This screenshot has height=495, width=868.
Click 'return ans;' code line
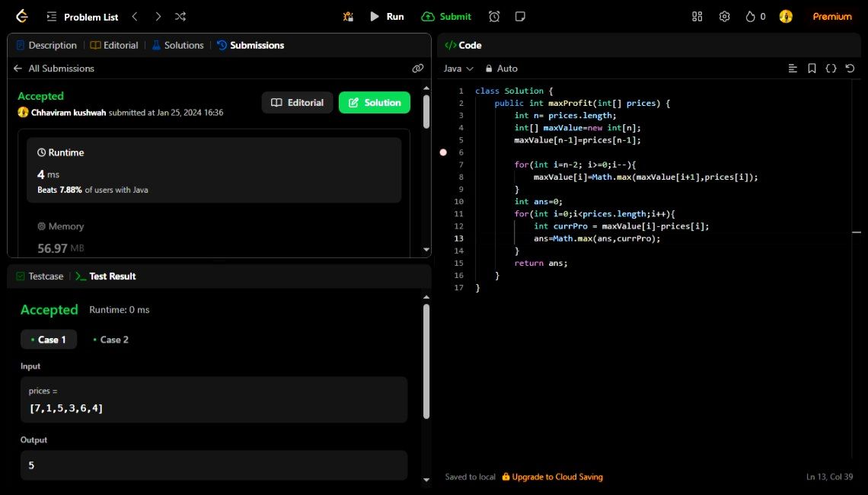(541, 263)
